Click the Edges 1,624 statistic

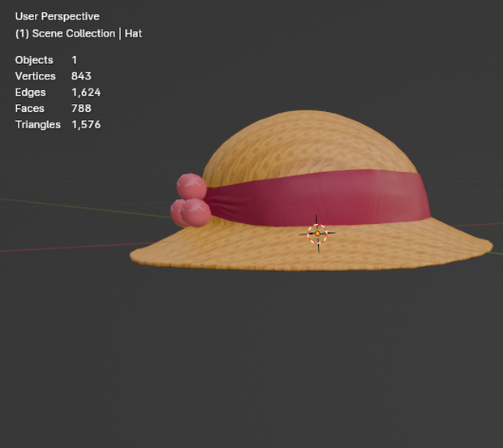[x=58, y=92]
